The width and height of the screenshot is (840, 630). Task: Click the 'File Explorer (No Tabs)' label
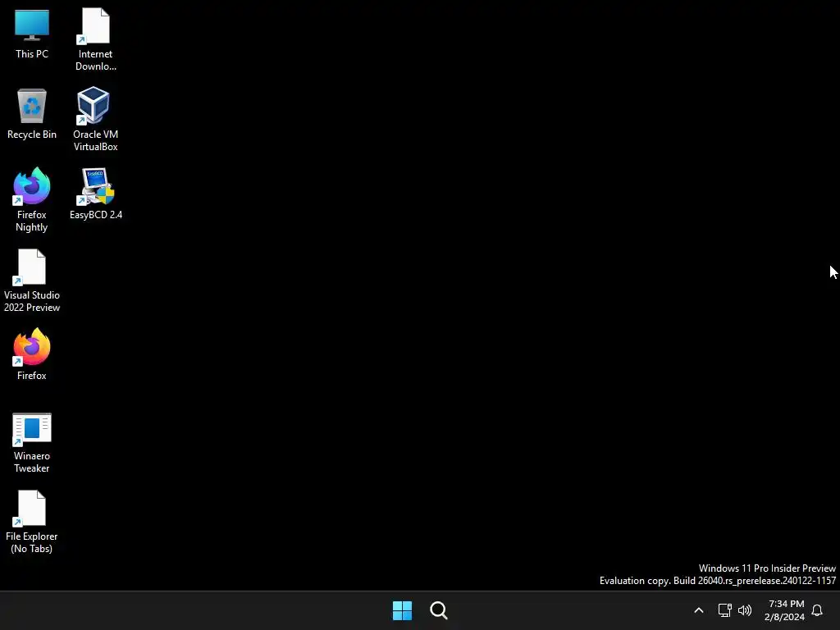click(x=32, y=542)
